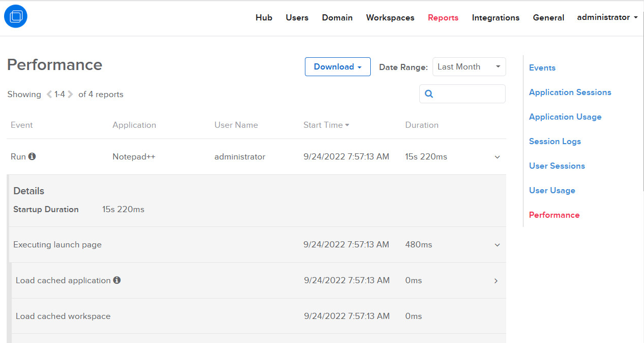Screen dimensions: 644x343
Task: Open the Application Sessions report link
Action: (x=570, y=93)
